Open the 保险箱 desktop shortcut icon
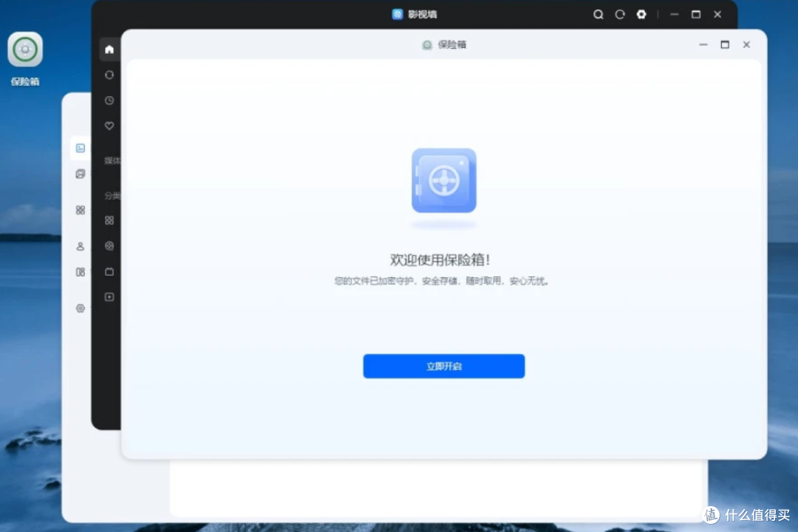The image size is (798, 532). (25, 50)
